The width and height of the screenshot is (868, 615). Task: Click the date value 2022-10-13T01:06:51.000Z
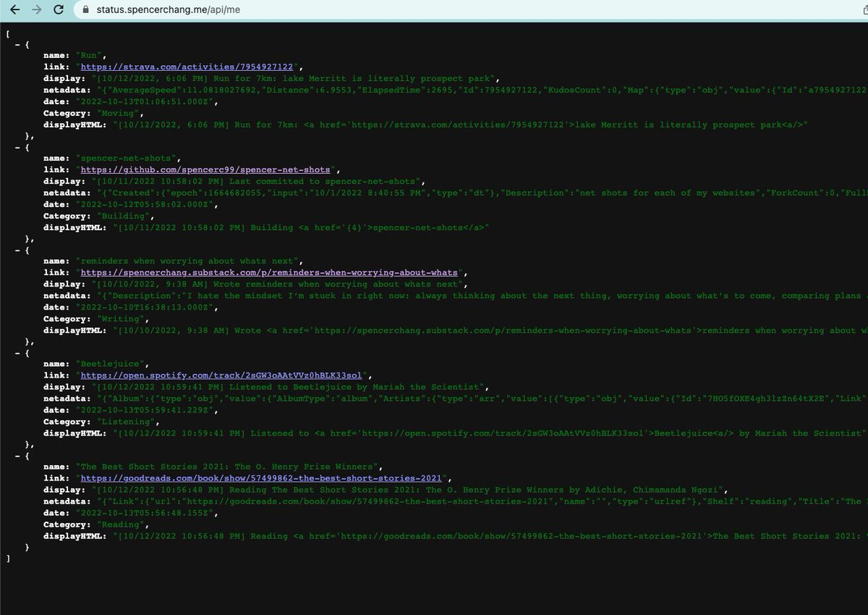(140, 102)
